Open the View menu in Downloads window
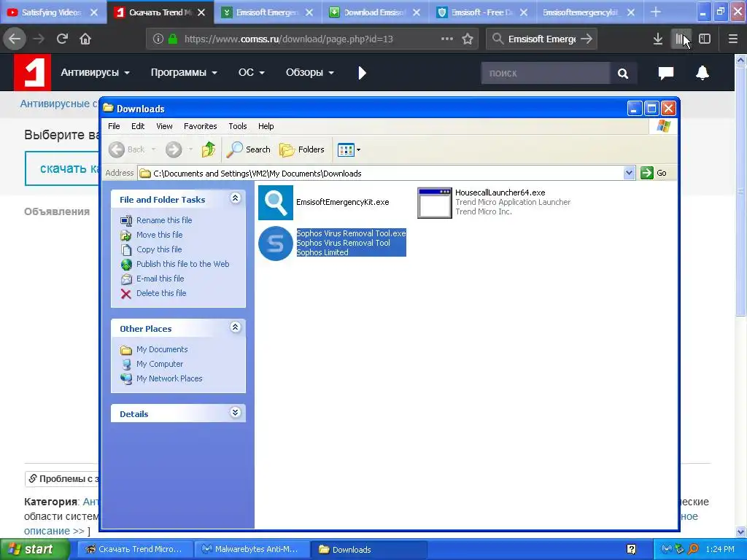 click(x=164, y=126)
